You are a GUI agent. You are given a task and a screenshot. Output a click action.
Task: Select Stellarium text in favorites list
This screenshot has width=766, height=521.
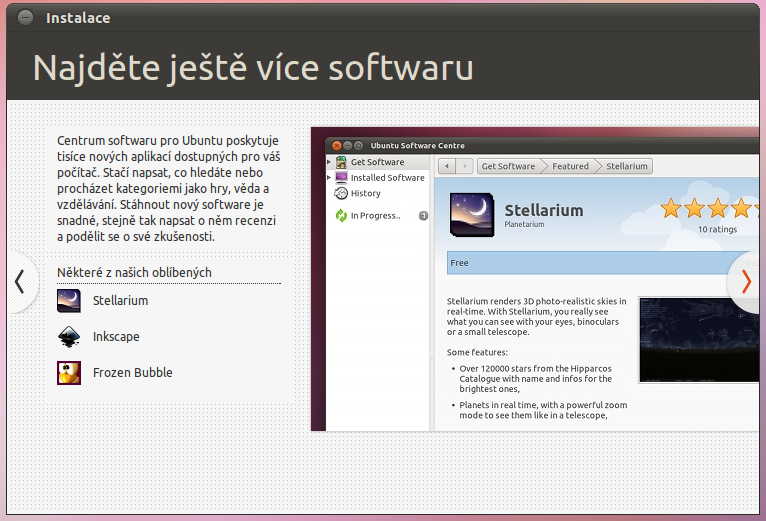(120, 301)
